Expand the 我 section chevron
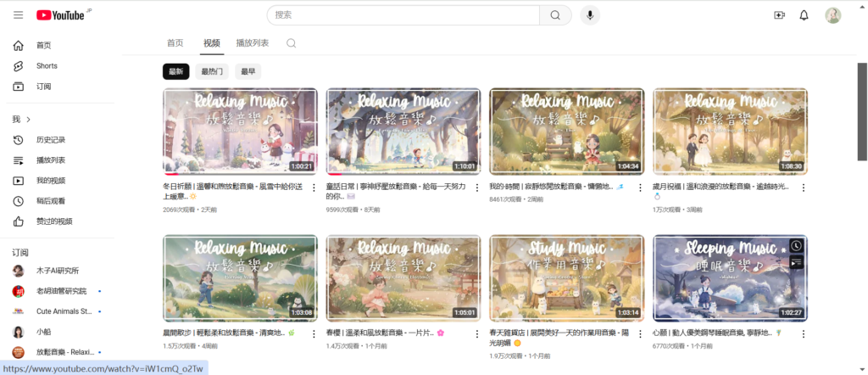The width and height of the screenshot is (868, 375). click(x=28, y=119)
